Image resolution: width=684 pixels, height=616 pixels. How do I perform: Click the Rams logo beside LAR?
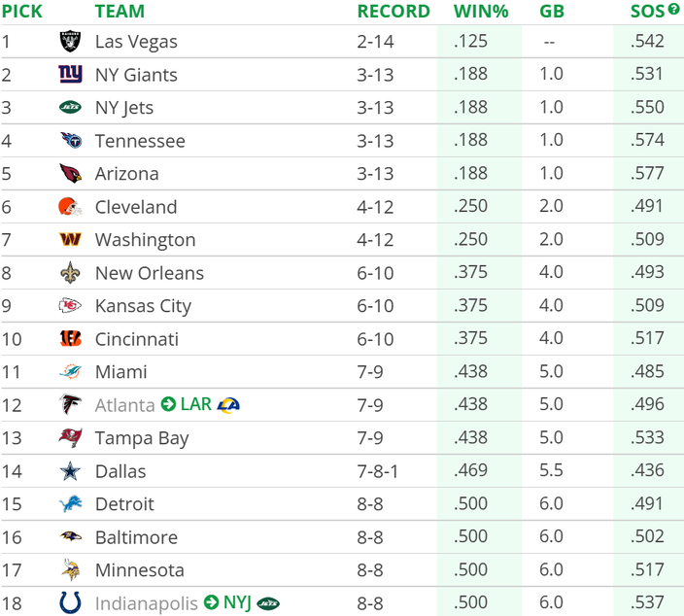click(228, 405)
